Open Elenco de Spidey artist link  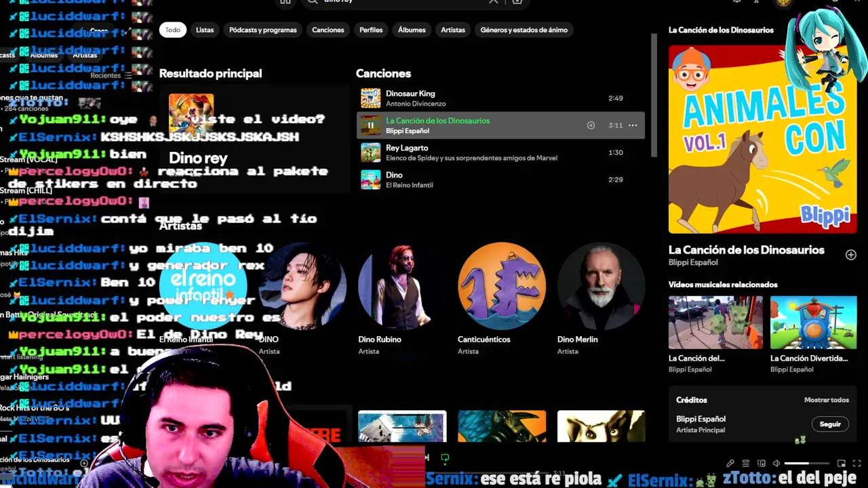click(x=471, y=158)
